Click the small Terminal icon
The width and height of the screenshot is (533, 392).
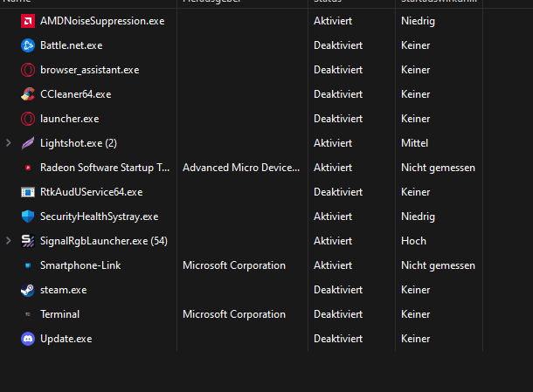(x=28, y=314)
